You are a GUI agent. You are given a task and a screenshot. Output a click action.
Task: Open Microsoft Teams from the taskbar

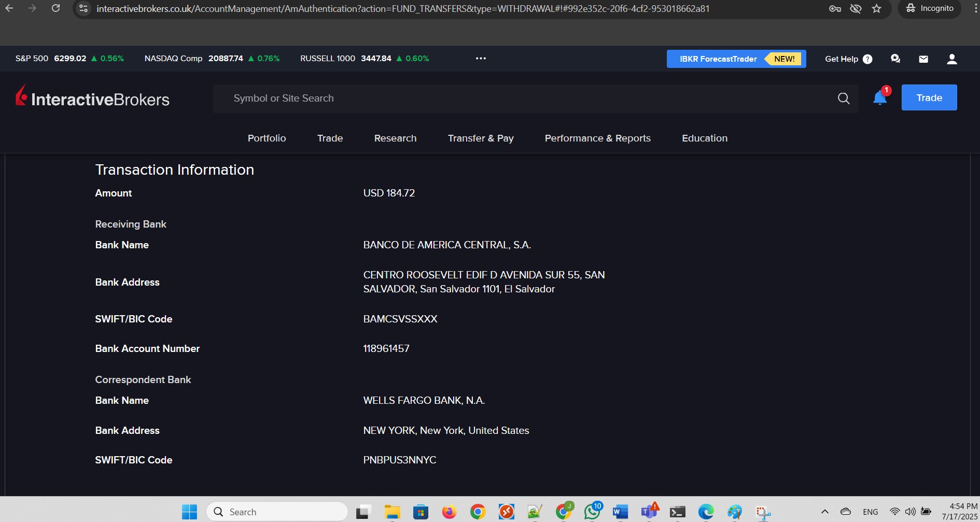(649, 511)
